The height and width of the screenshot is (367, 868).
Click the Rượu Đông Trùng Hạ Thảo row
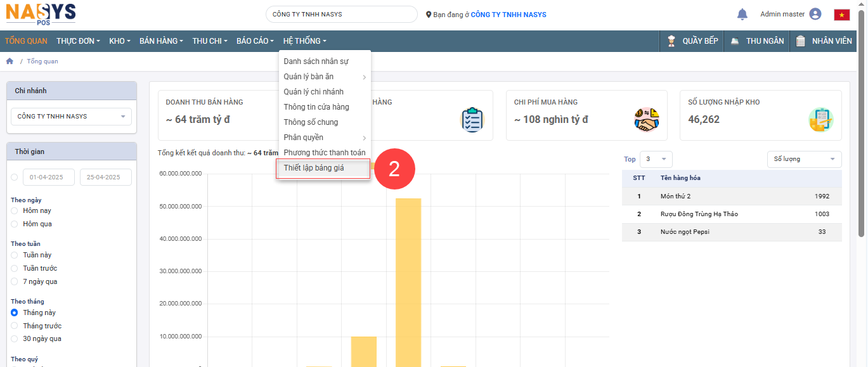[x=732, y=214]
